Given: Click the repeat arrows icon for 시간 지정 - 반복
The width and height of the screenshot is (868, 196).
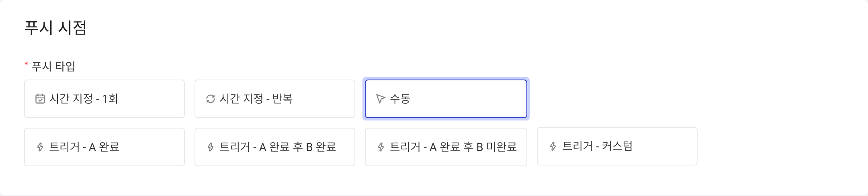Looking at the screenshot, I should 211,99.
